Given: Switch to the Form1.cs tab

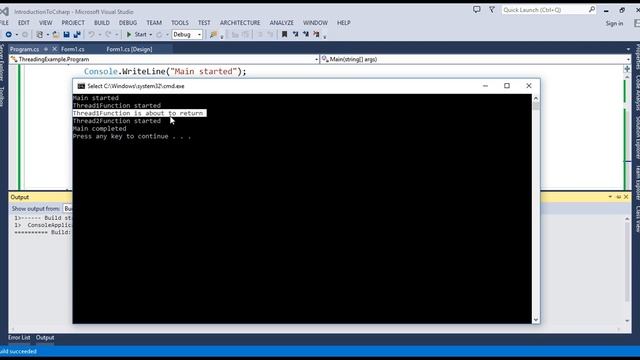Looking at the screenshot, I should 73,49.
